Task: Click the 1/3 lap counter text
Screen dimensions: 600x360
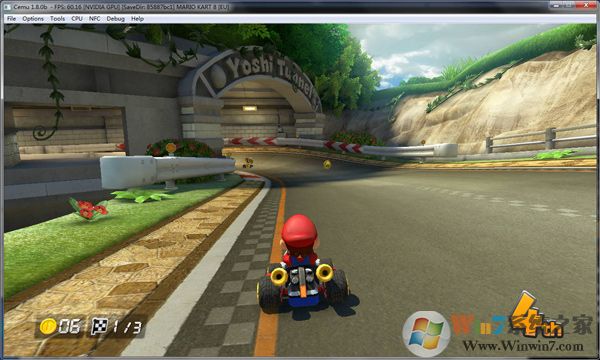Action: [127, 327]
